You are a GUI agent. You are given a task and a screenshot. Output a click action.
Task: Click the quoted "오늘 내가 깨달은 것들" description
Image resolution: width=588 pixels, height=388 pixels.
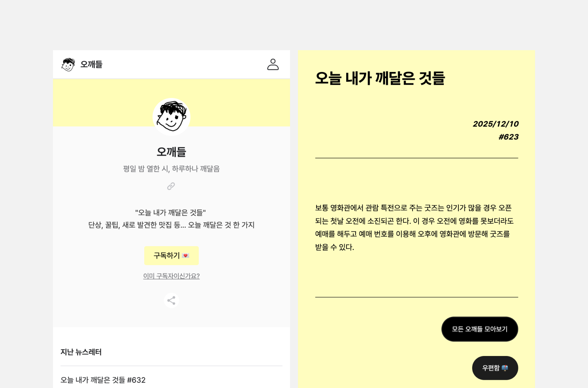[171, 213]
